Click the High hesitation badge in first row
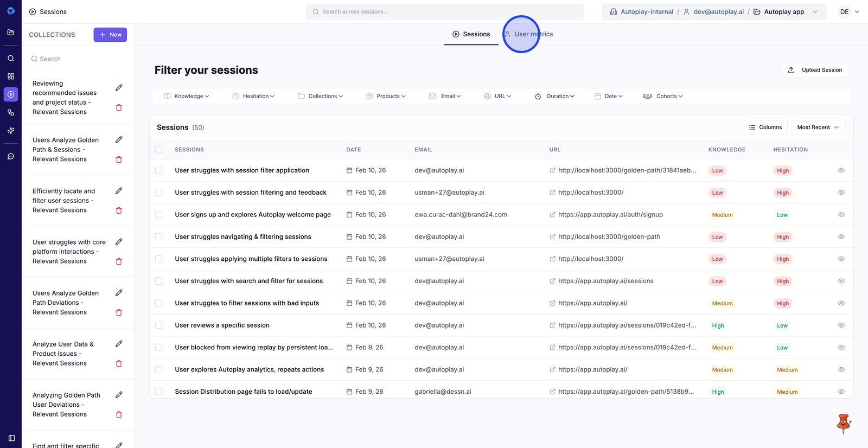Viewport: 868px width, 448px height. [x=782, y=170]
